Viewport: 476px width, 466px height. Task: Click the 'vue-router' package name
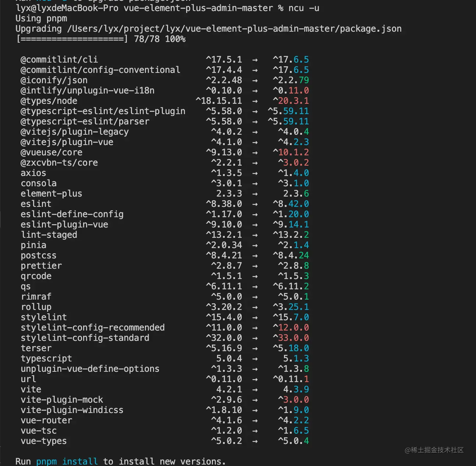click(x=46, y=420)
